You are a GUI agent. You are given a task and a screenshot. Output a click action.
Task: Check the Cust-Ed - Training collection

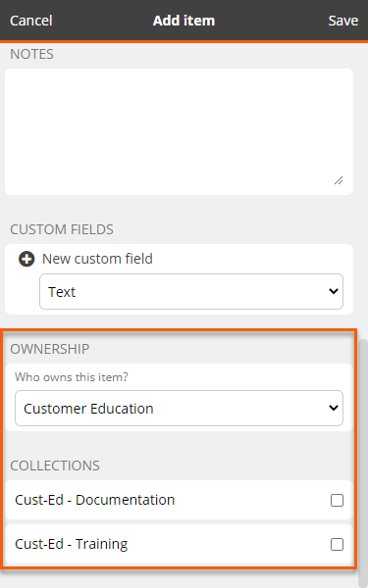[337, 545]
